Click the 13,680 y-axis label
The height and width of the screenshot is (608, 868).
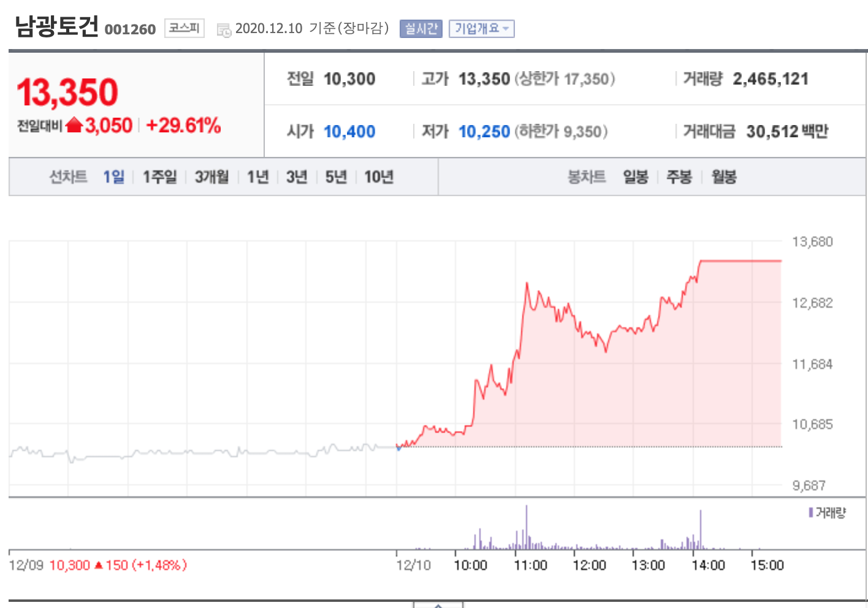tap(812, 241)
